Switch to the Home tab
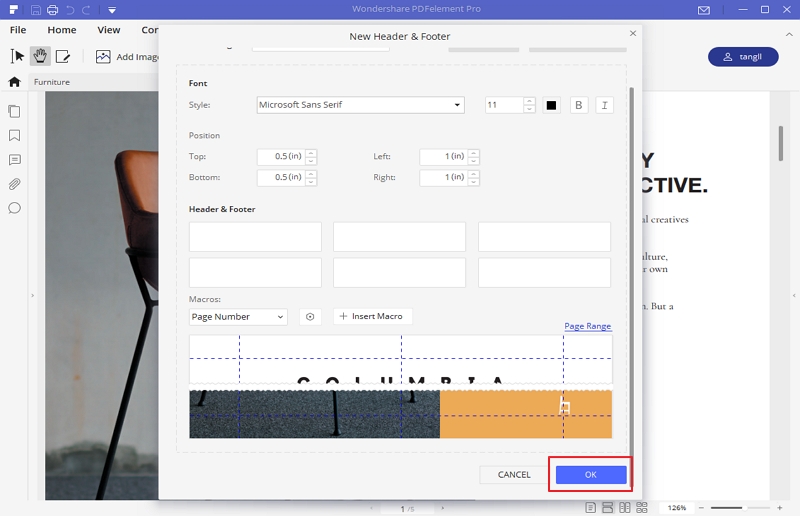 [x=62, y=30]
